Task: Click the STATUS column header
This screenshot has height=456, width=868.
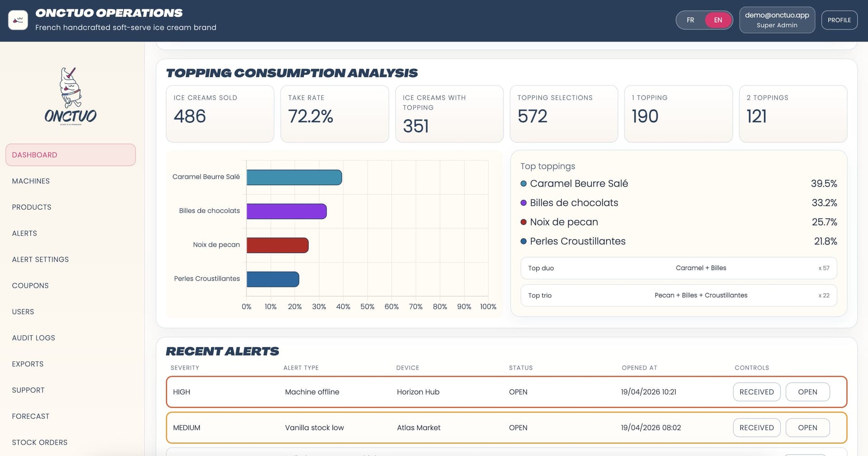Action: pos(520,368)
